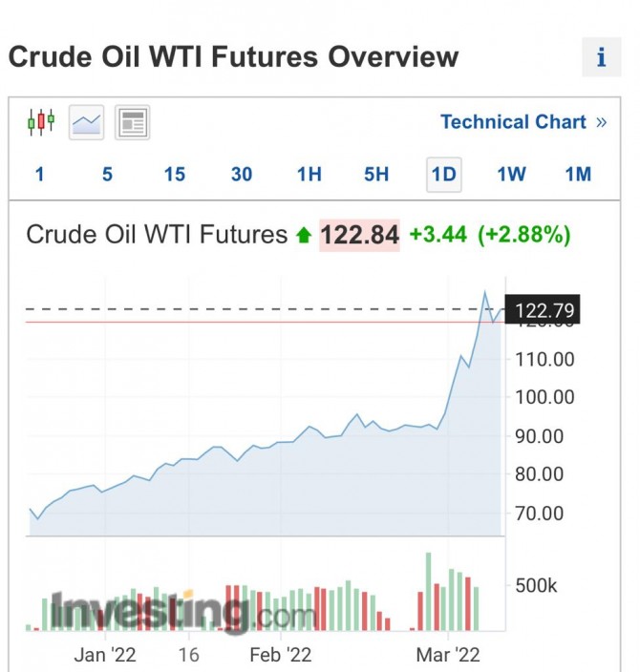Click the 122.79 current price label

(543, 309)
